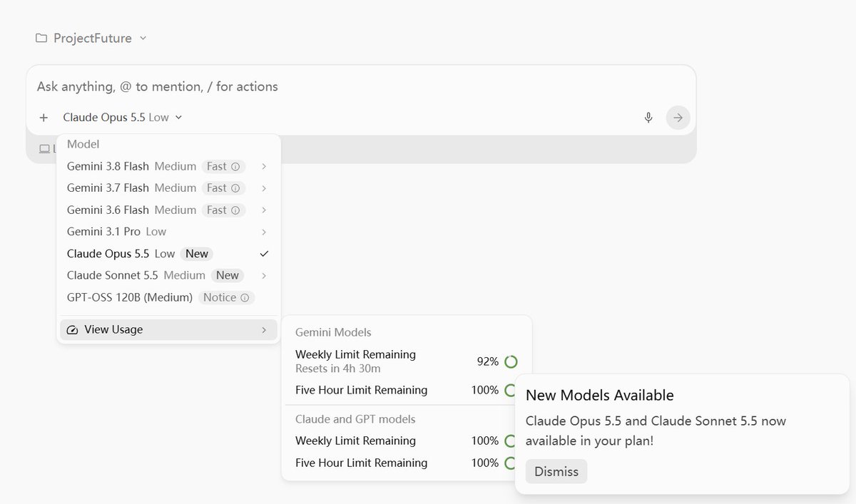The width and height of the screenshot is (856, 504).
Task: Click the Claude and GPT weekly limit progress ring
Action: click(x=510, y=441)
